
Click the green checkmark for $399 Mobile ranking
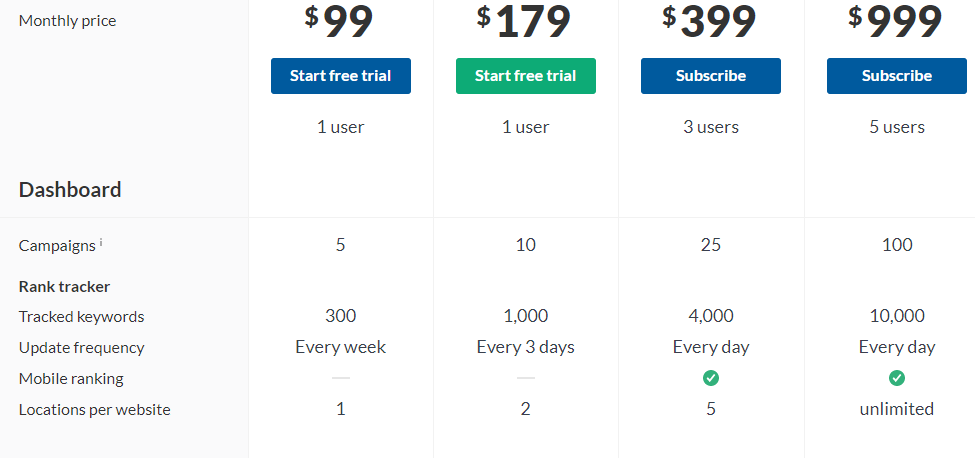click(x=711, y=378)
